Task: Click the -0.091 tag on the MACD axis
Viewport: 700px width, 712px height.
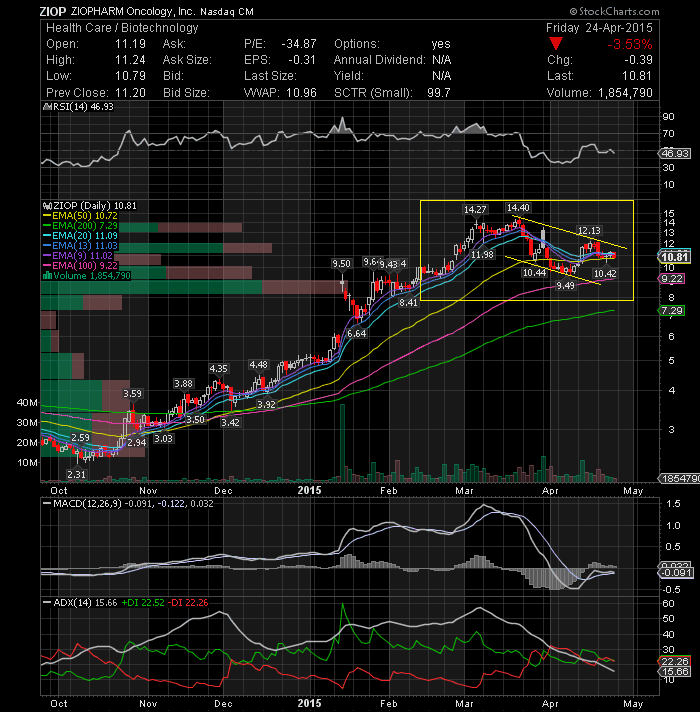Action: click(x=676, y=573)
